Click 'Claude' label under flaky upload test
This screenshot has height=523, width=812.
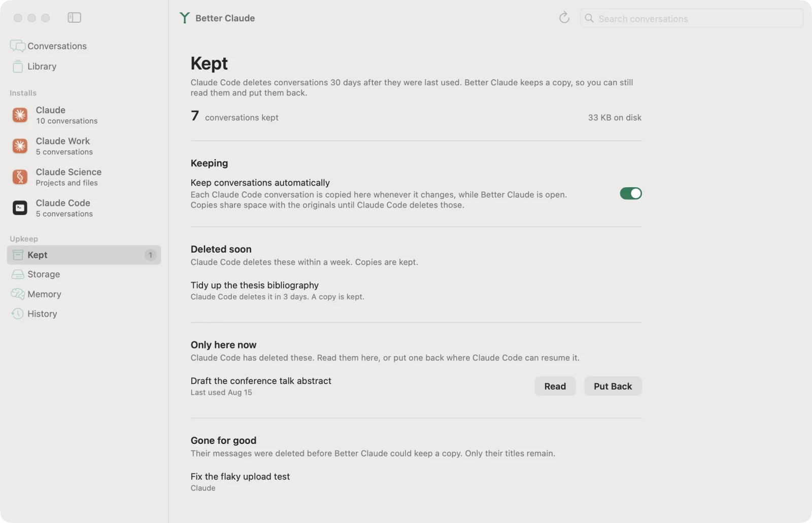[203, 489]
